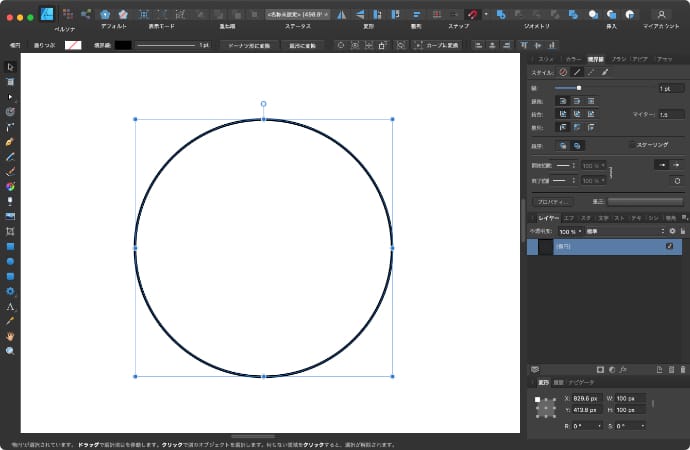Screen dimensions: 690x450
Task: Toggle the snapping magnet button
Action: [472, 14]
